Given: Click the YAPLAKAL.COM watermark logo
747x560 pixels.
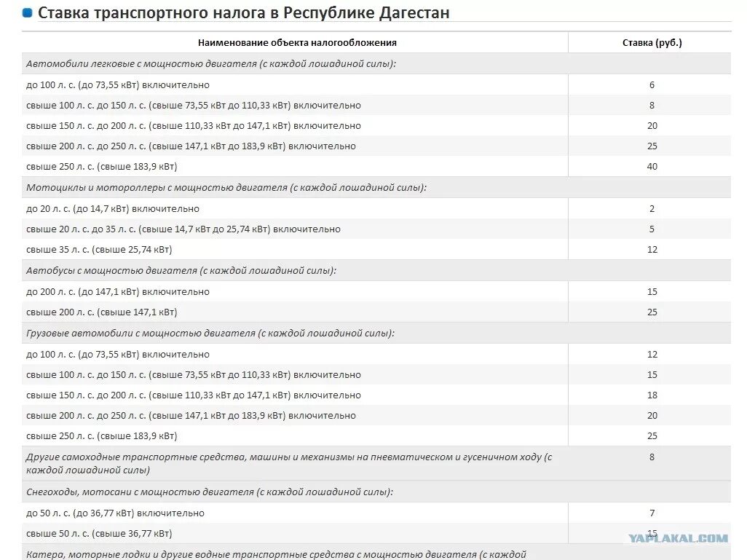Looking at the screenshot, I should point(678,539).
